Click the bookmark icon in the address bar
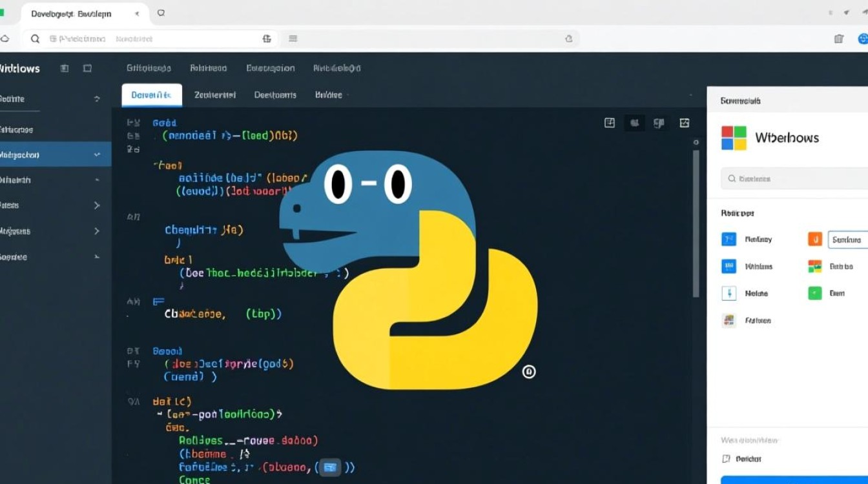 [x=267, y=38]
